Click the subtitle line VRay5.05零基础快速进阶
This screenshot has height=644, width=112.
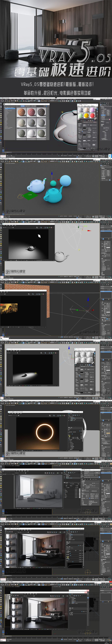tap(57, 84)
